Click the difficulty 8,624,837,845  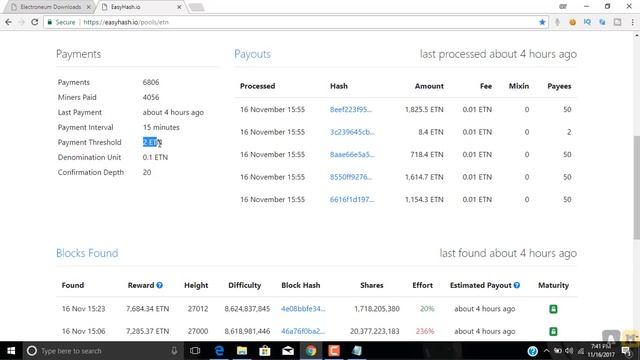point(247,309)
